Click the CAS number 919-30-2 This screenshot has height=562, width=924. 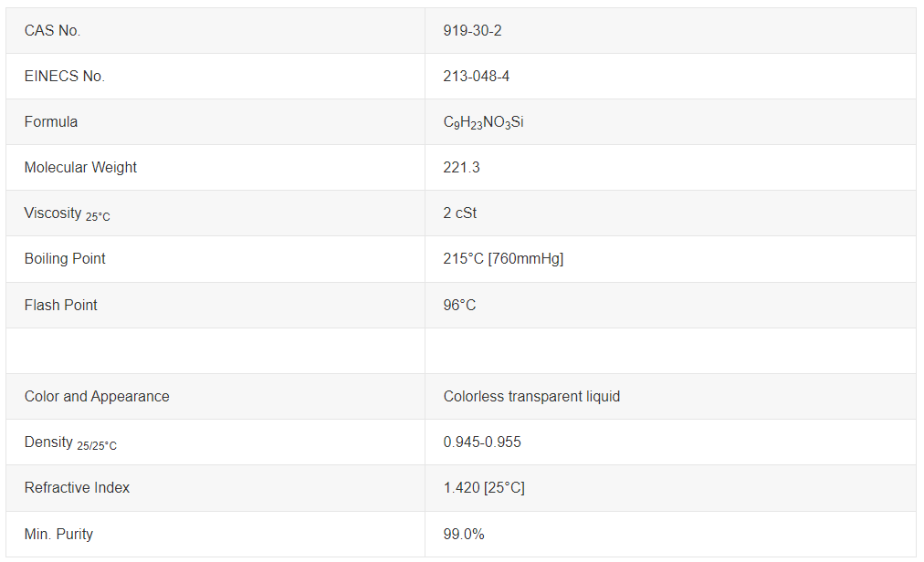pyautogui.click(x=472, y=31)
